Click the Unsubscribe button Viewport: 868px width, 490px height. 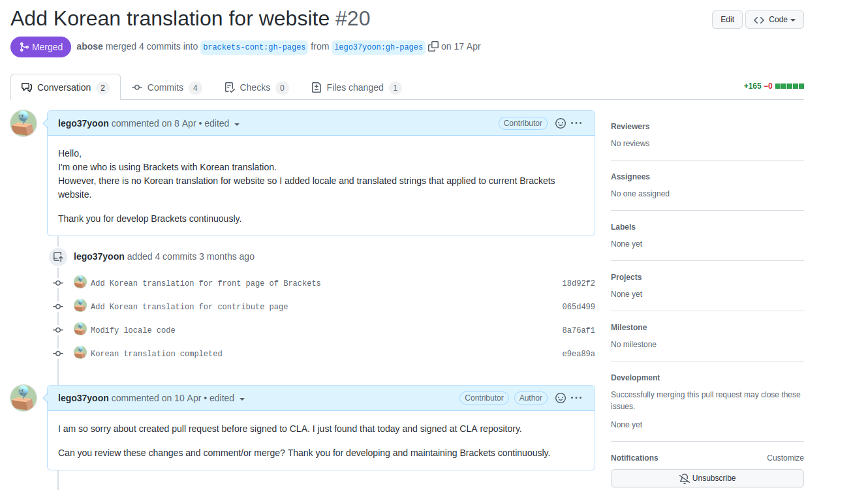coord(707,478)
